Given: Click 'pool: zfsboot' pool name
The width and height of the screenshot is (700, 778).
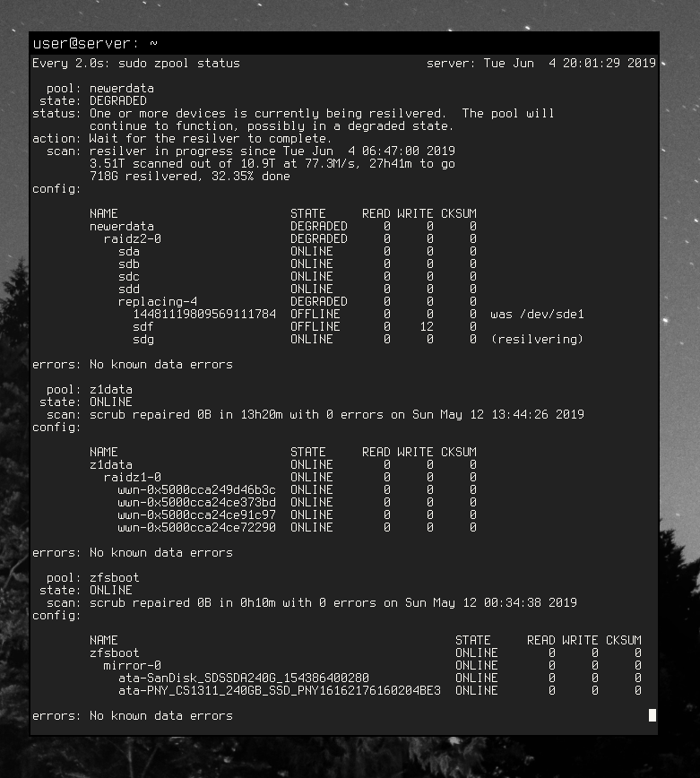Looking at the screenshot, I should click(x=115, y=577).
